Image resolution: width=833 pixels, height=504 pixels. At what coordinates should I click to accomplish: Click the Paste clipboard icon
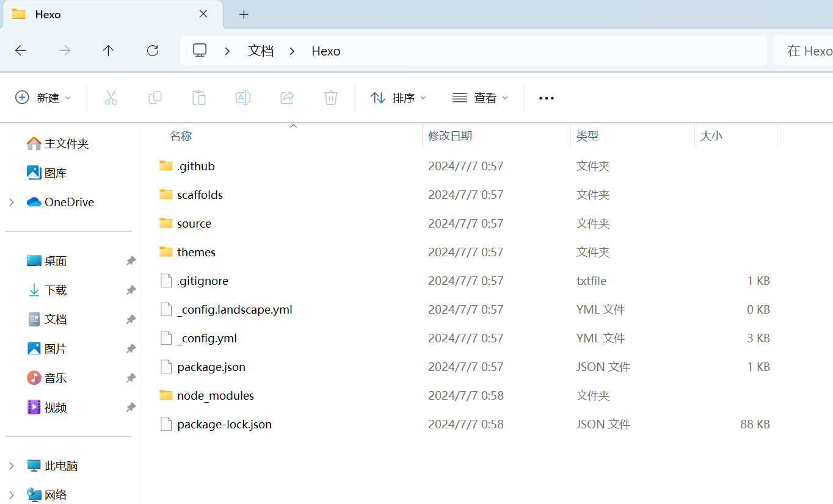tap(199, 98)
